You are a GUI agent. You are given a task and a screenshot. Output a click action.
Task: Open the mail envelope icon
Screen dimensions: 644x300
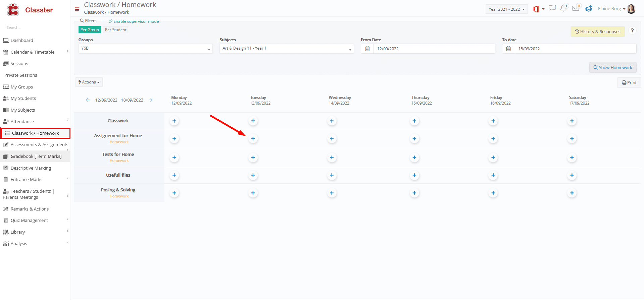coord(576,8)
